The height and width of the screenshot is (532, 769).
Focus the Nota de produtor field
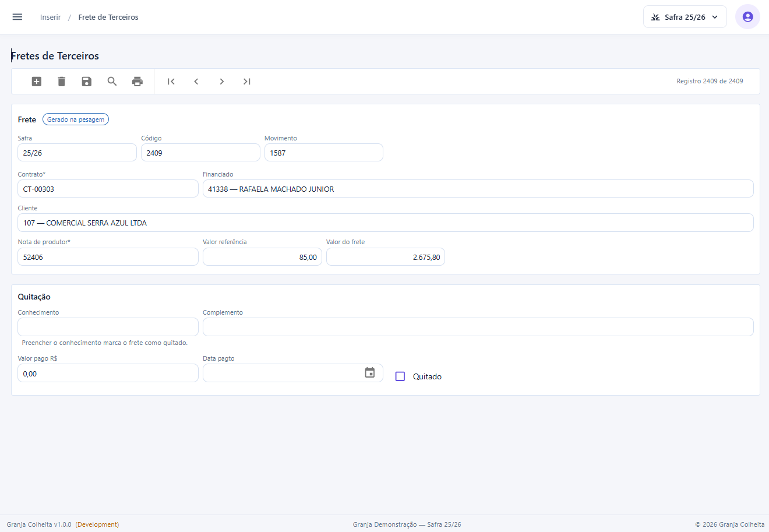pyautogui.click(x=108, y=257)
